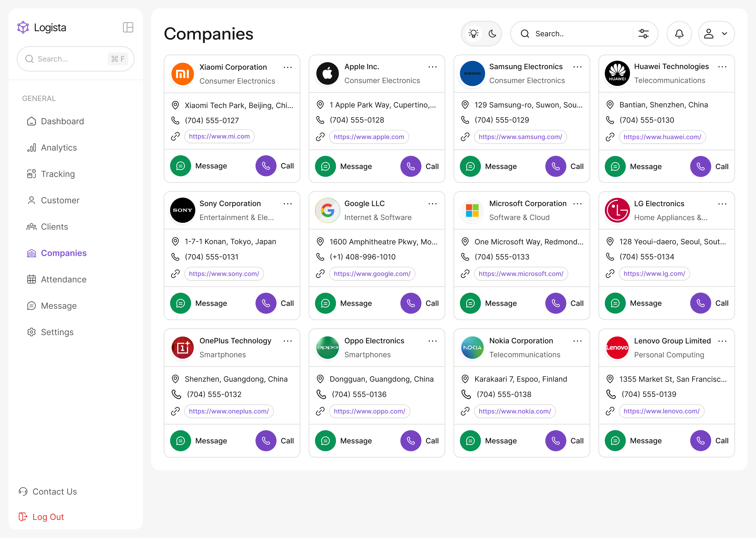Open Xiaomi Corporation more options menu
Screen dimensions: 756x538
(x=288, y=67)
